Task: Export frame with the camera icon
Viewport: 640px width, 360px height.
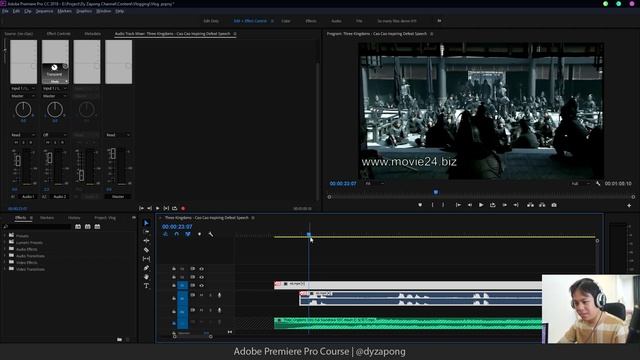Action: point(554,205)
